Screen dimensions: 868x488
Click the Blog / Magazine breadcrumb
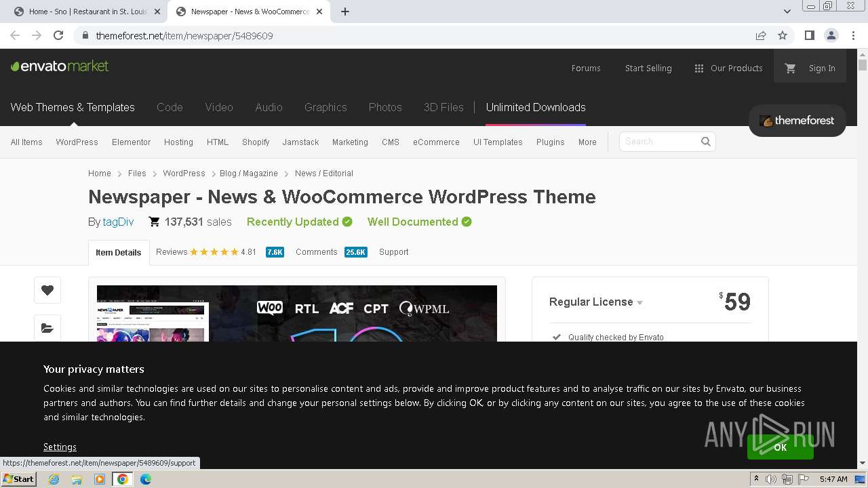tap(249, 174)
